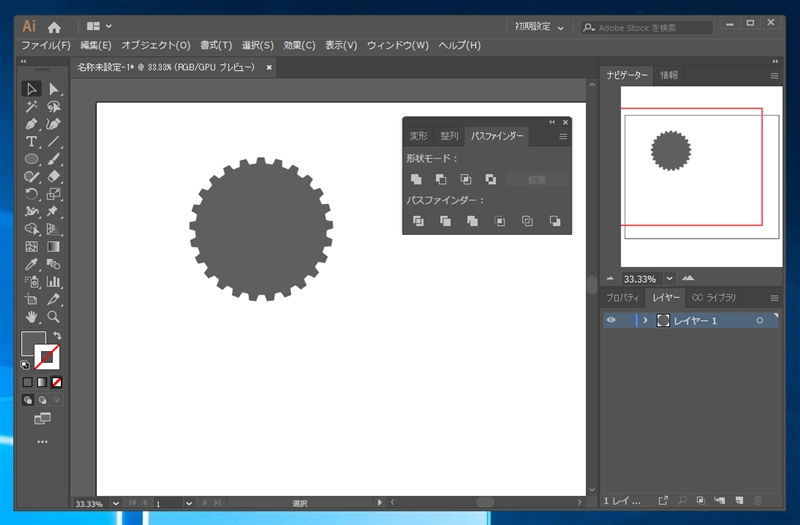Open status bar zoom level dropdown
Screen dimensions: 800x525
[x=116, y=504]
